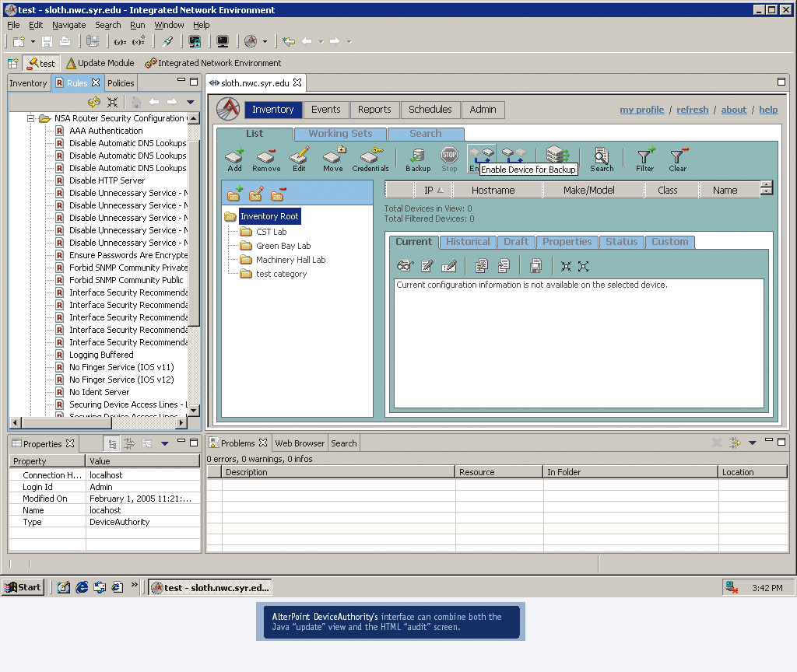Add a new folder in inventory tree
This screenshot has height=672, width=797.
(x=234, y=194)
